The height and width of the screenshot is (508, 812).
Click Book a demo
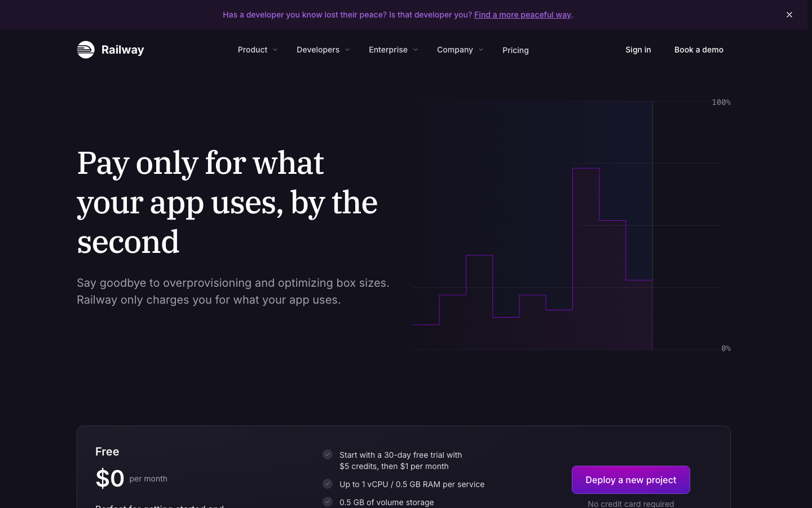(699, 50)
